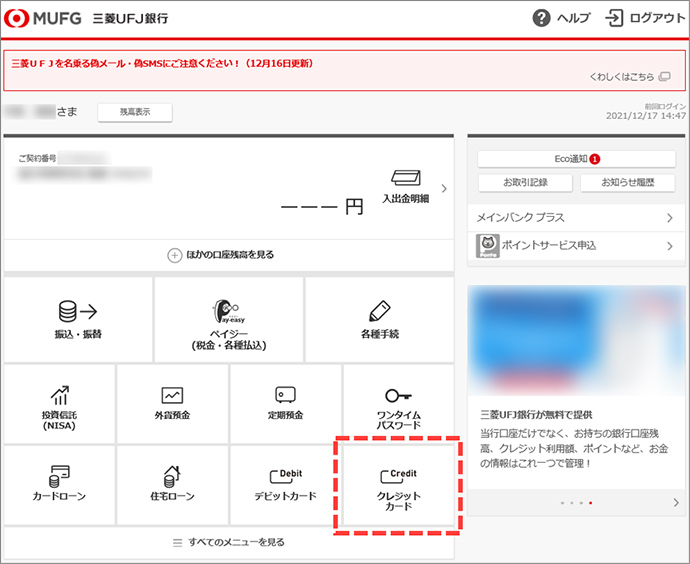Image resolution: width=690 pixels, height=564 pixels.
Task: Select the カードローン card loan icon
Action: point(59,485)
